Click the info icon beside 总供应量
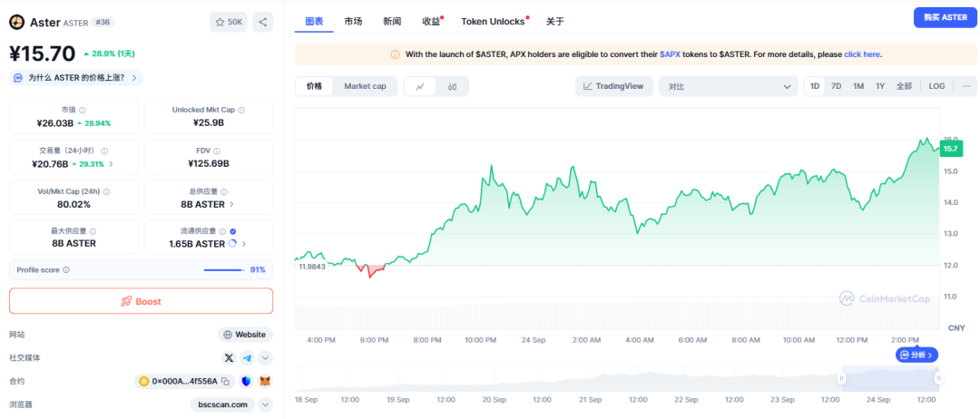The image size is (980, 419). click(224, 191)
